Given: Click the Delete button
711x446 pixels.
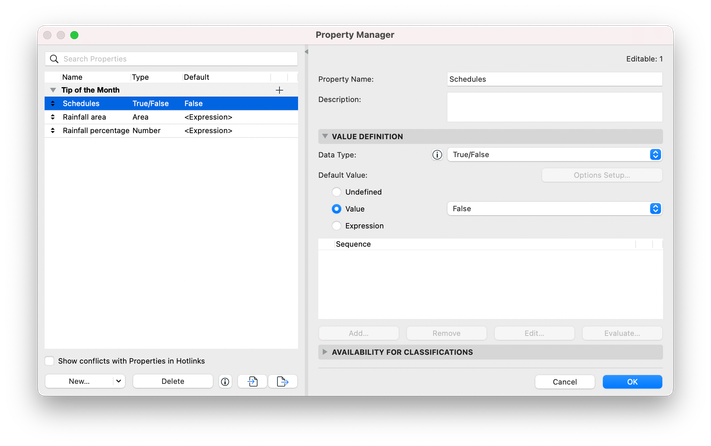Looking at the screenshot, I should point(173,382).
